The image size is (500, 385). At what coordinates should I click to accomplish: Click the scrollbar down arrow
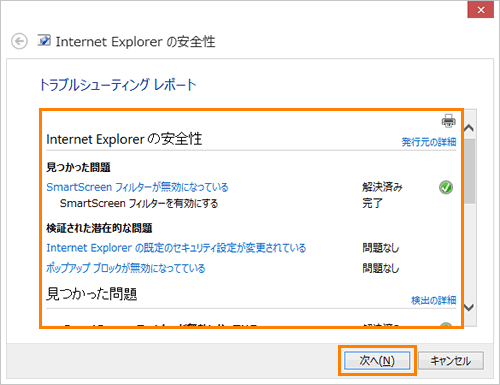pos(469,307)
